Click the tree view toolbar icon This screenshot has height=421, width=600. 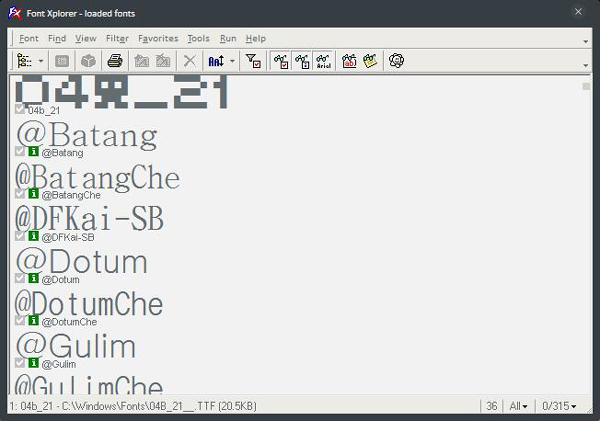(24, 61)
